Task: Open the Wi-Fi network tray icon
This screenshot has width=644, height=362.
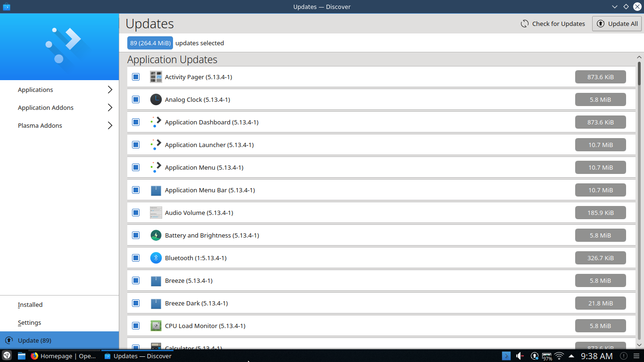Action: pyautogui.click(x=559, y=356)
